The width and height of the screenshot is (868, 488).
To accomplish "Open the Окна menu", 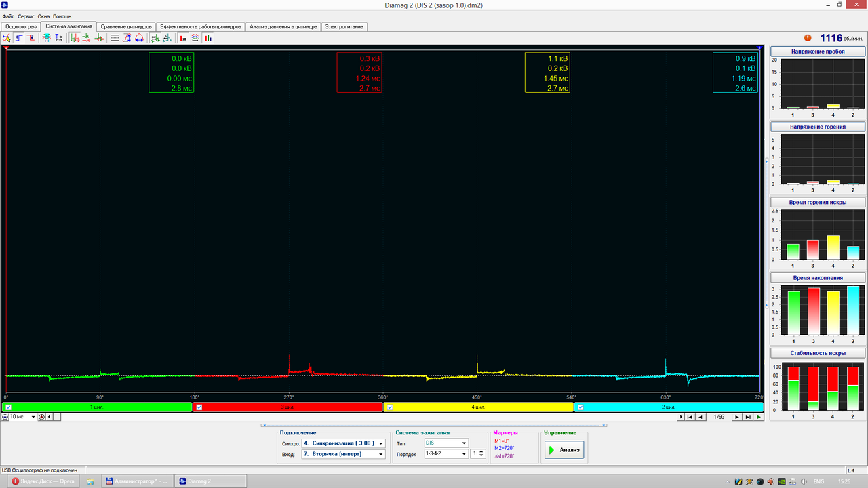I will (43, 16).
